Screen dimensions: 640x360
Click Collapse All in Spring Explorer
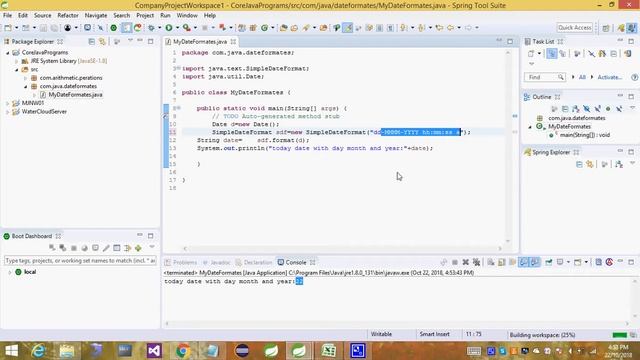click(x=579, y=164)
